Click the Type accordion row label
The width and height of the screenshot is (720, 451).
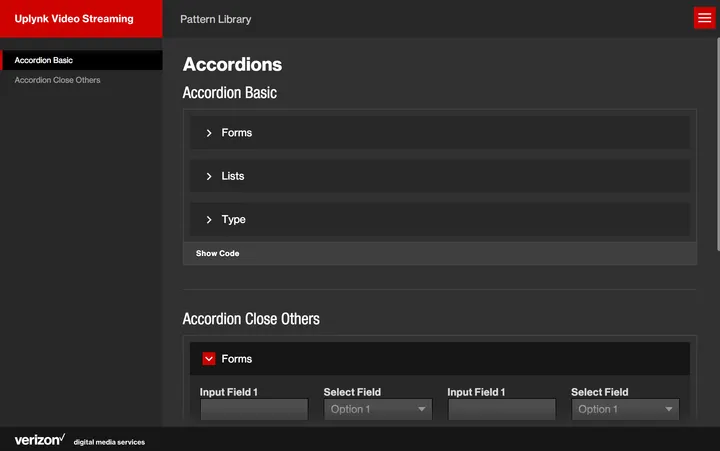pyautogui.click(x=233, y=220)
